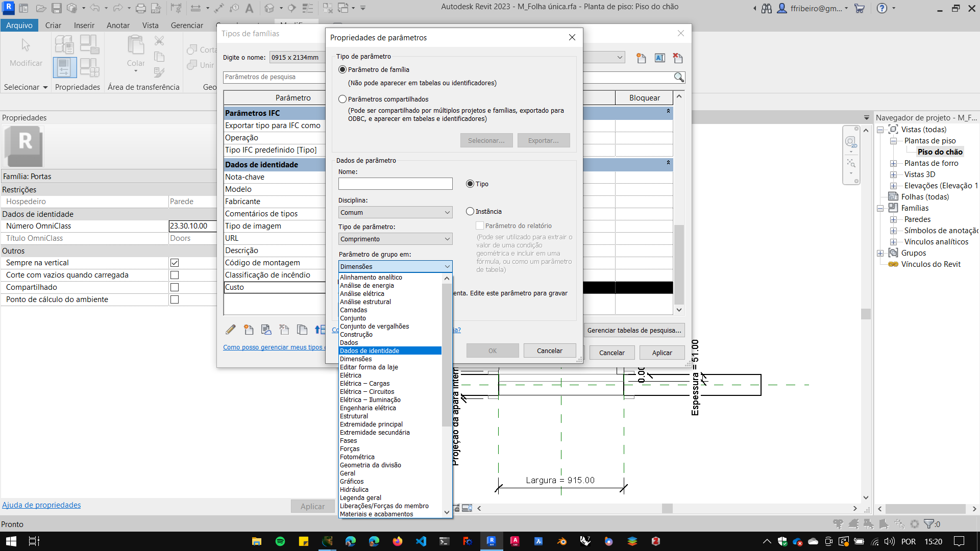This screenshot has height=551, width=980.
Task: Click the delete parameter icon
Action: (284, 330)
